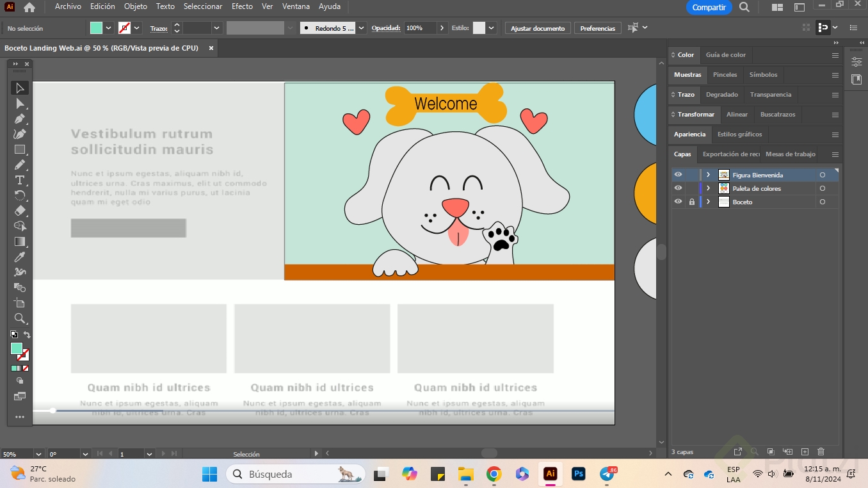Hide the Figura Bienvenida layer
The image size is (868, 488).
(678, 175)
